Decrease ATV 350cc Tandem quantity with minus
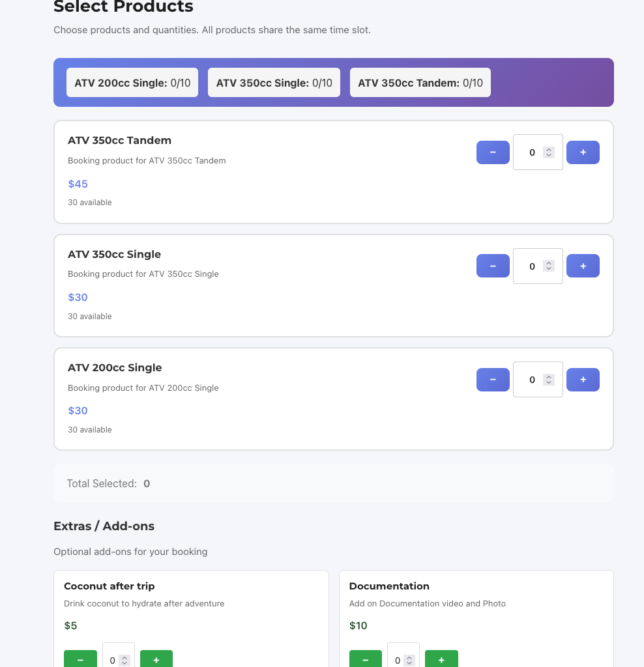 [493, 152]
